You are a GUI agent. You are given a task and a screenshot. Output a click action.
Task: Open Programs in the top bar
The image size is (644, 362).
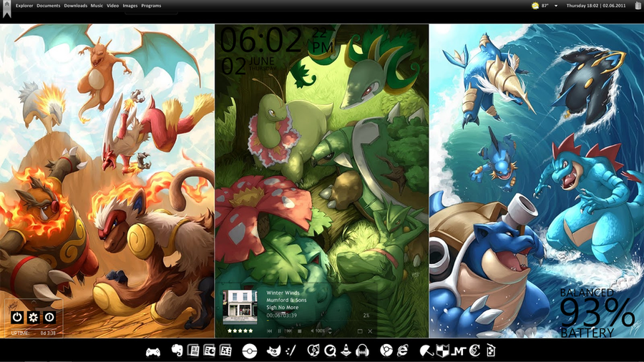coord(151,6)
